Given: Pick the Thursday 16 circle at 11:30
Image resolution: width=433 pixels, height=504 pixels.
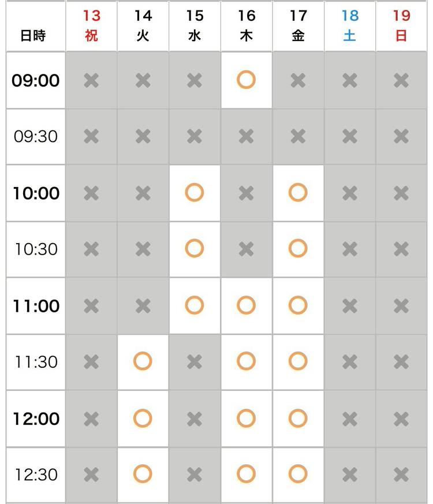Looking at the screenshot, I should tap(246, 361).
